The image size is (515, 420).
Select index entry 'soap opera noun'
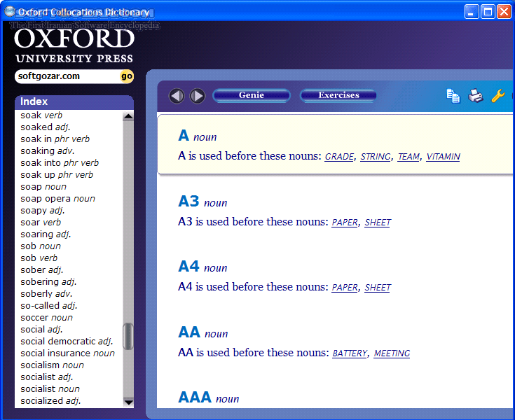point(57,199)
